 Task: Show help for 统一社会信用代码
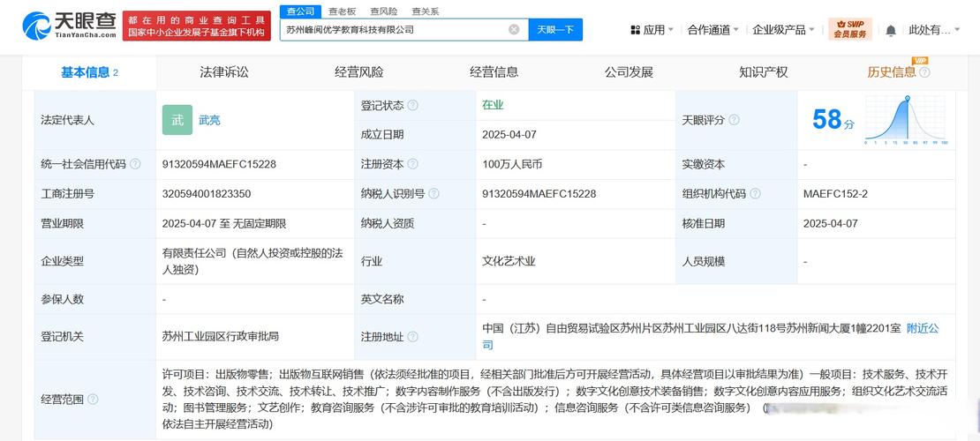coord(135,164)
